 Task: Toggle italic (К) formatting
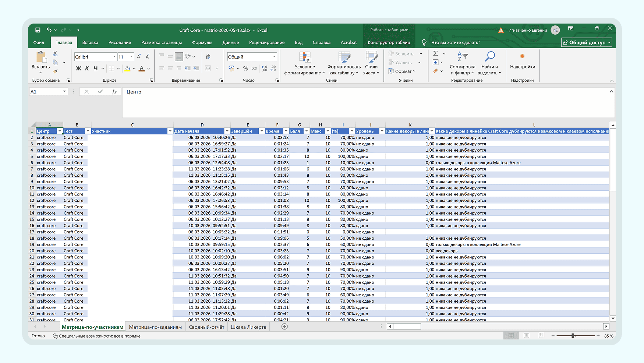coord(87,68)
